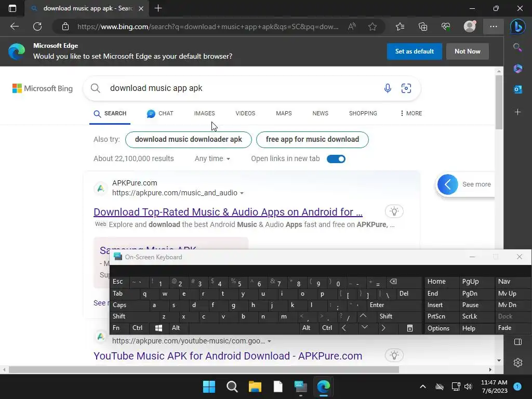Click Set as default button
The height and width of the screenshot is (399, 532).
pyautogui.click(x=414, y=51)
